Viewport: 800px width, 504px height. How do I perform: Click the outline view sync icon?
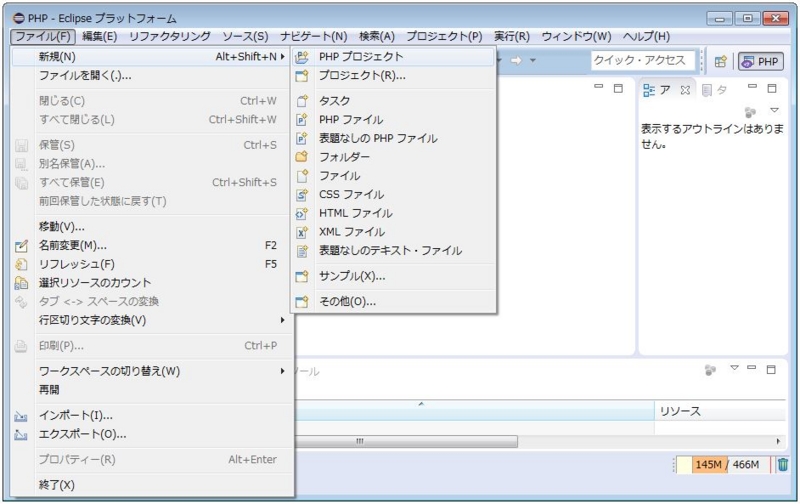(x=750, y=112)
